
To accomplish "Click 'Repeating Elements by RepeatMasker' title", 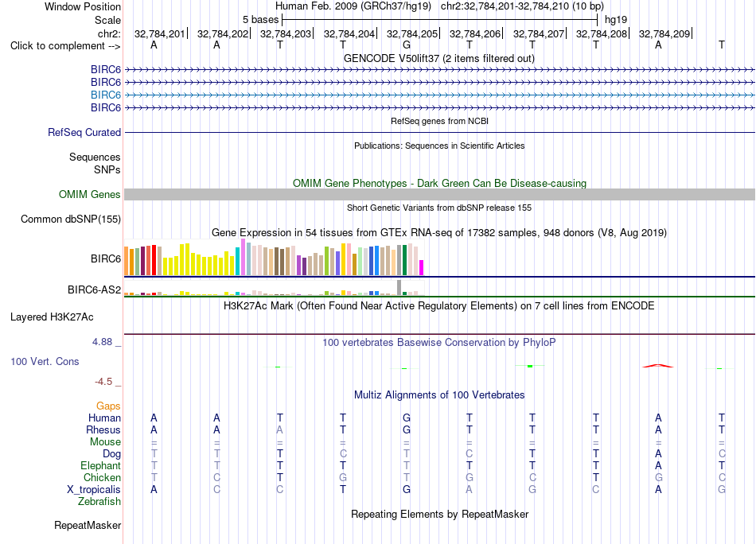I will [440, 514].
